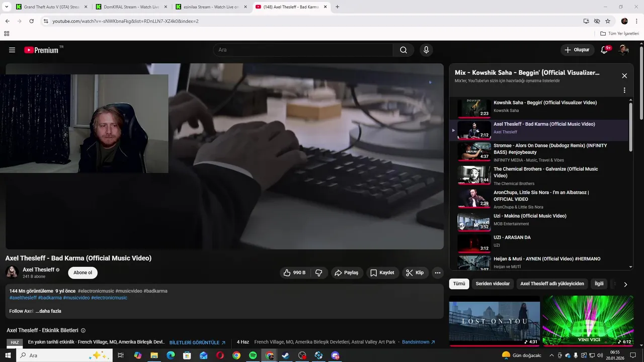
Task: Click the Kaydet save button
Action: [x=382, y=273]
